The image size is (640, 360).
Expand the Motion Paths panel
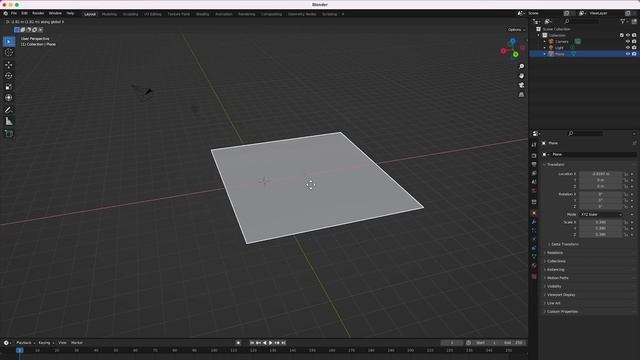tap(558, 278)
